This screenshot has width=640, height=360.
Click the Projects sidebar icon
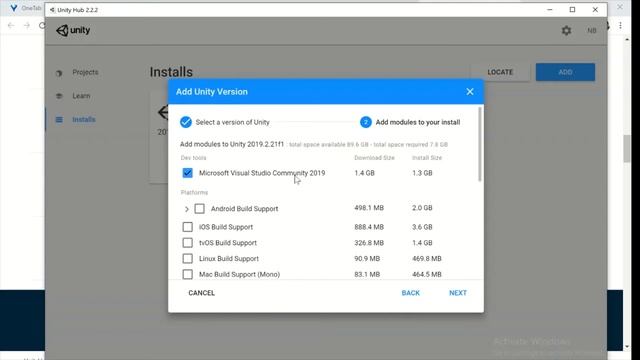[59, 73]
